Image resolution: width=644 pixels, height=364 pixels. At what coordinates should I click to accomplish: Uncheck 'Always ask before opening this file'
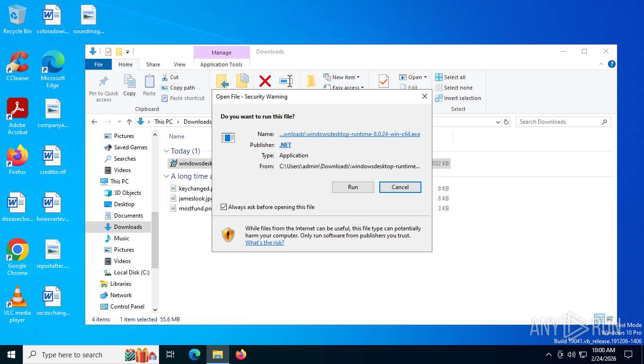[224, 207]
